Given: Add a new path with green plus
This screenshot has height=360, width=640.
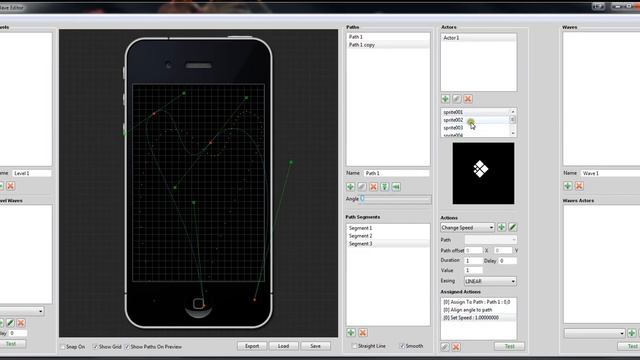Looking at the screenshot, I should (x=350, y=187).
